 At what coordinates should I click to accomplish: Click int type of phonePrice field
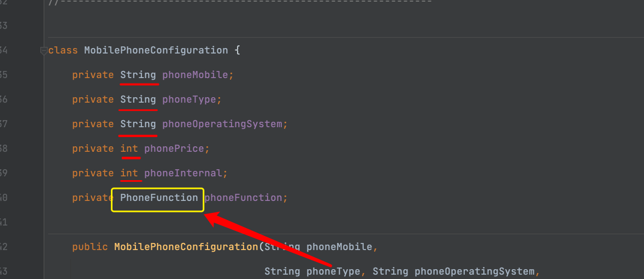click(x=129, y=149)
